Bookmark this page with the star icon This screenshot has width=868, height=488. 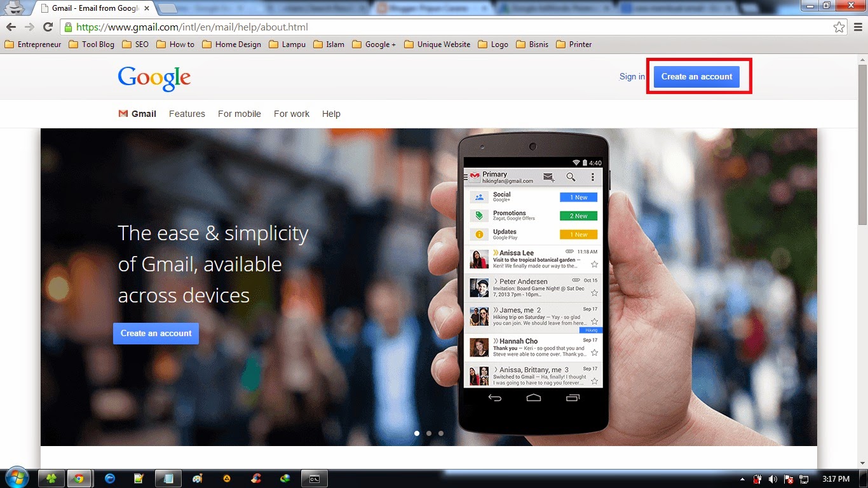(x=839, y=27)
